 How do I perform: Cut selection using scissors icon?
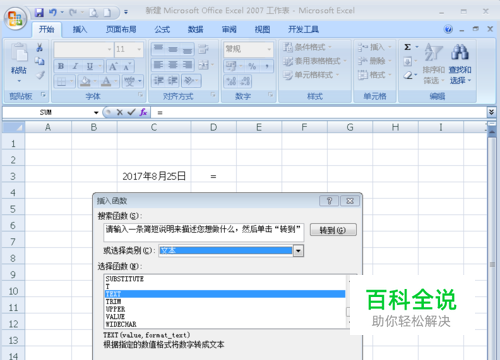tap(40, 48)
